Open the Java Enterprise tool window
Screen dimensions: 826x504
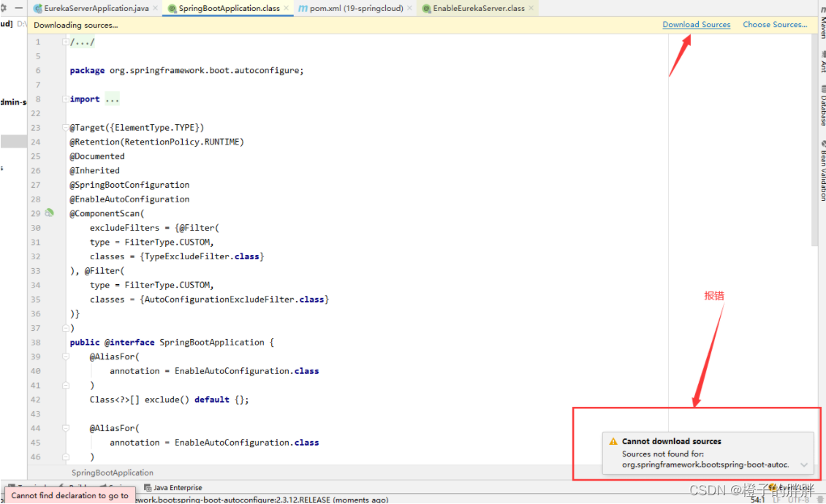(173, 488)
